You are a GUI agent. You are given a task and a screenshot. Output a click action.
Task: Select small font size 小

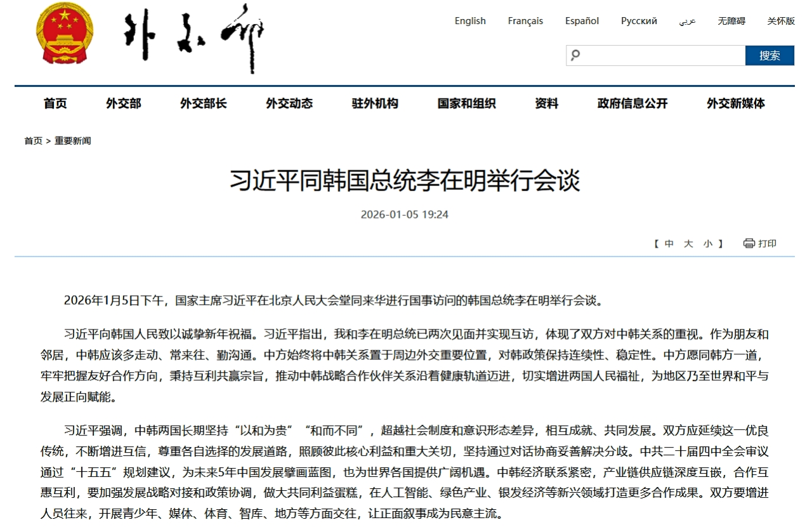coord(707,244)
